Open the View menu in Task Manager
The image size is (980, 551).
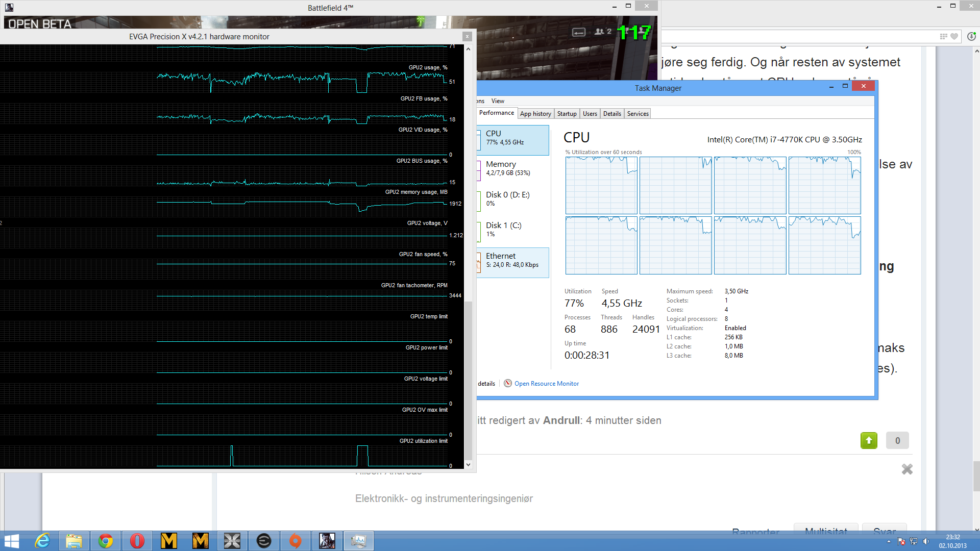tap(498, 101)
